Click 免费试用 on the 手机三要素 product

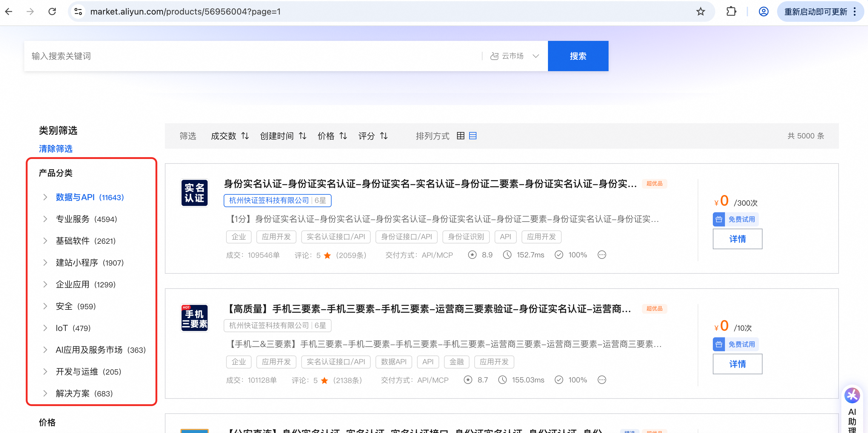736,344
